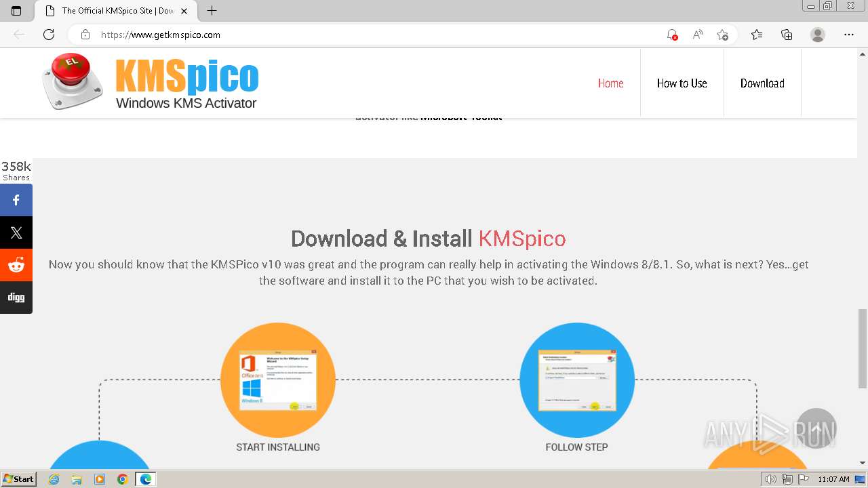Share page on X
The width and height of the screenshot is (868, 488).
click(16, 232)
